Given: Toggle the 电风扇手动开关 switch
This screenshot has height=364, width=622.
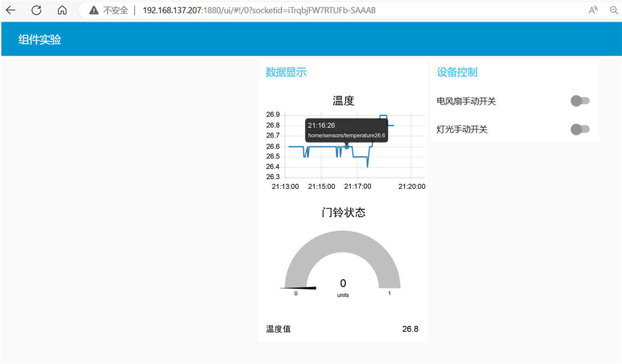Looking at the screenshot, I should click(x=580, y=101).
